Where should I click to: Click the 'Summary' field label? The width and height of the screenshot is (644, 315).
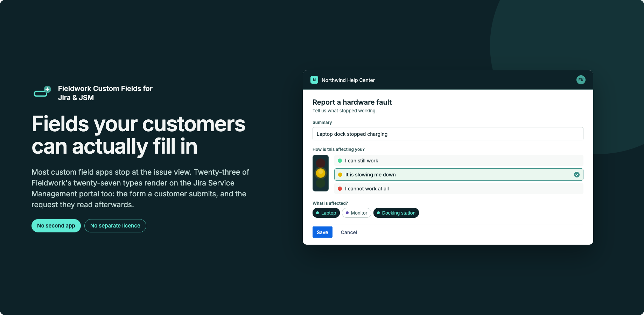click(322, 122)
